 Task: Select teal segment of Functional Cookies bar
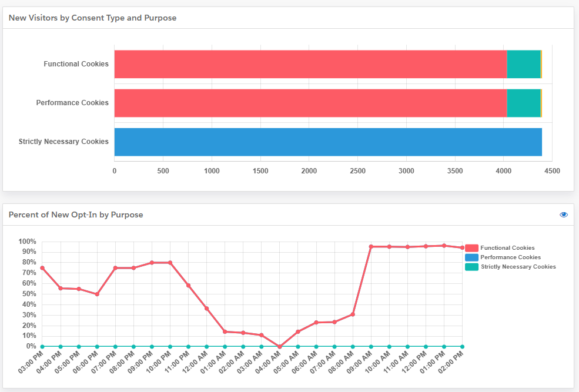coord(523,64)
